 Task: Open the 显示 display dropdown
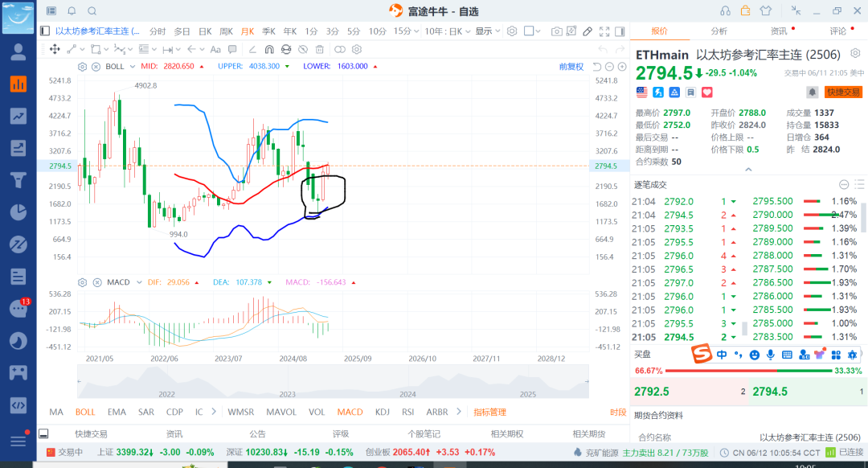[487, 31]
